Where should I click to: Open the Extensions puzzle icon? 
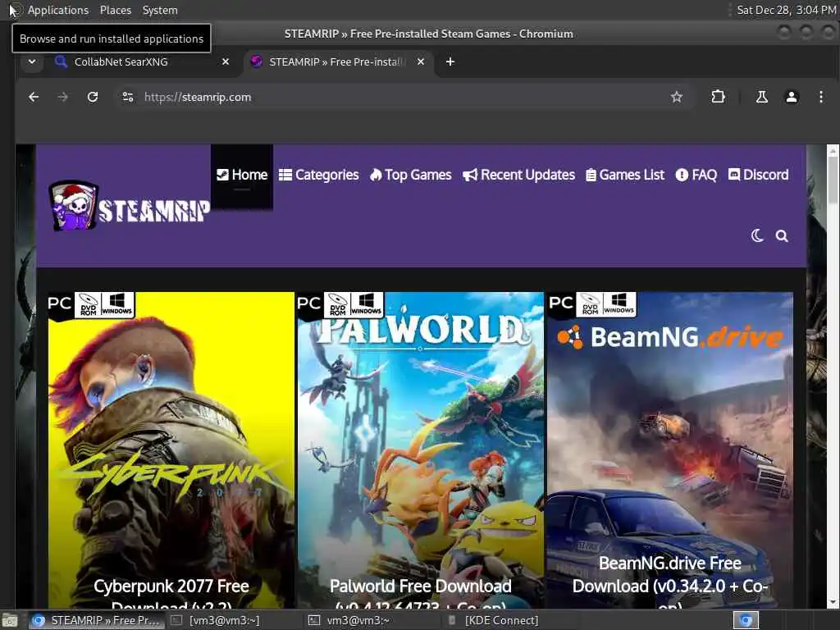click(718, 97)
